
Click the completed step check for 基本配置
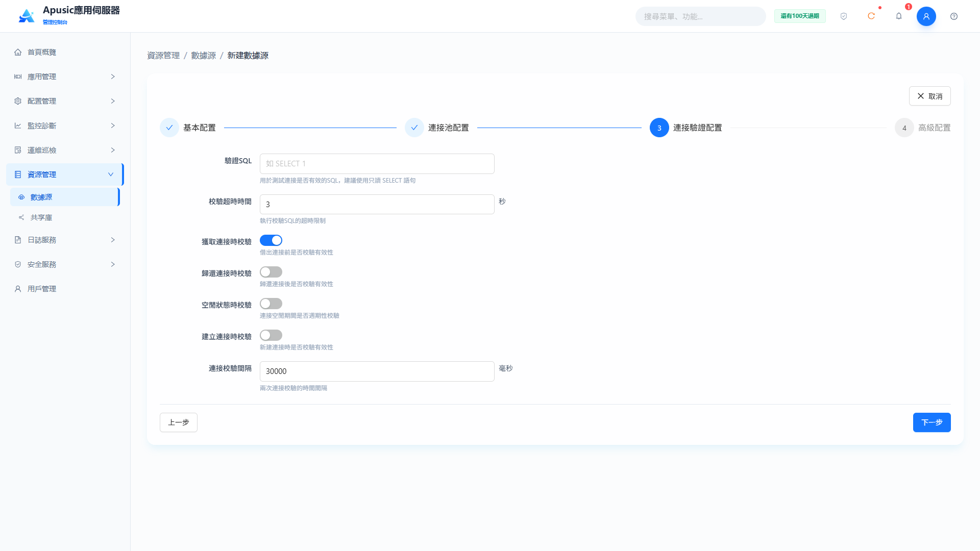169,128
